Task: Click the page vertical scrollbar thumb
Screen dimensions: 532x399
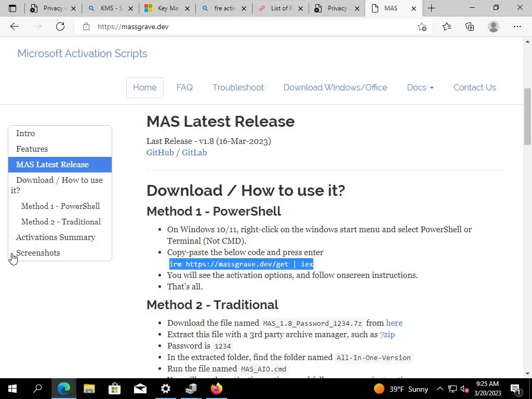Action: pos(527,116)
